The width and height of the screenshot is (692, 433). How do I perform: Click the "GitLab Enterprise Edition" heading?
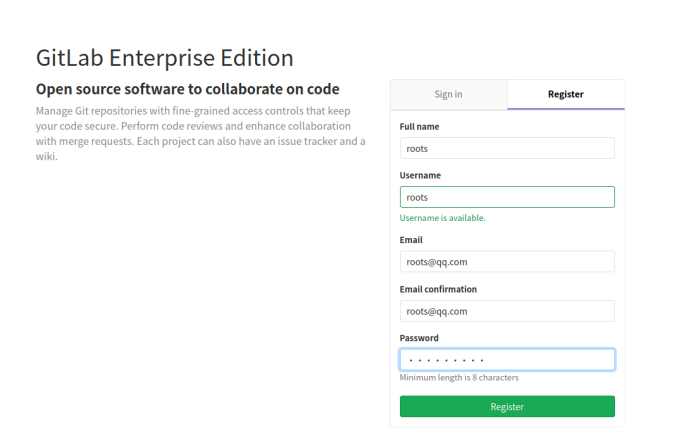[x=165, y=57]
